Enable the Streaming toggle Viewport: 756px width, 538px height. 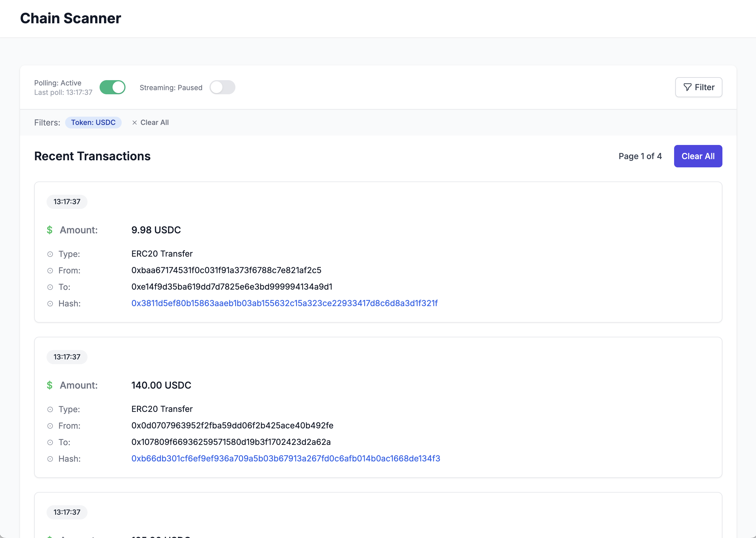(x=222, y=87)
